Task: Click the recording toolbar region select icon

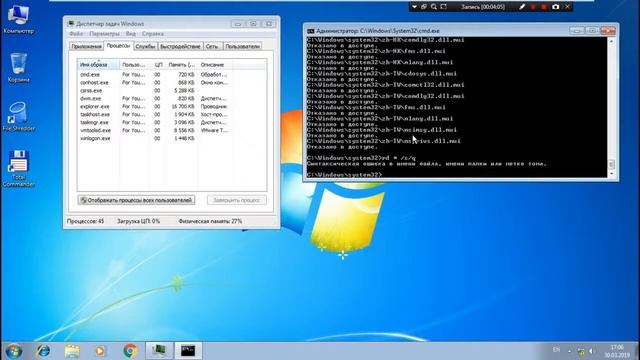Action: 444,7
